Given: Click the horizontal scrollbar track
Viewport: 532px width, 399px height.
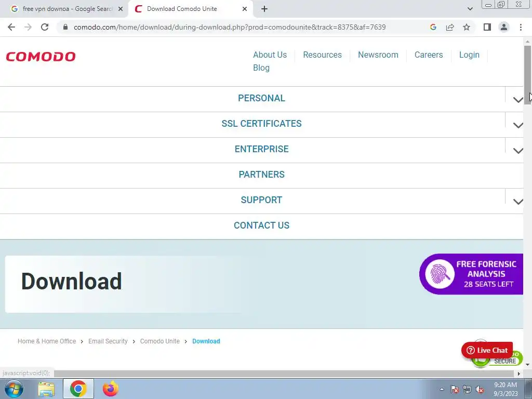Looking at the screenshot, I should click(x=284, y=374).
